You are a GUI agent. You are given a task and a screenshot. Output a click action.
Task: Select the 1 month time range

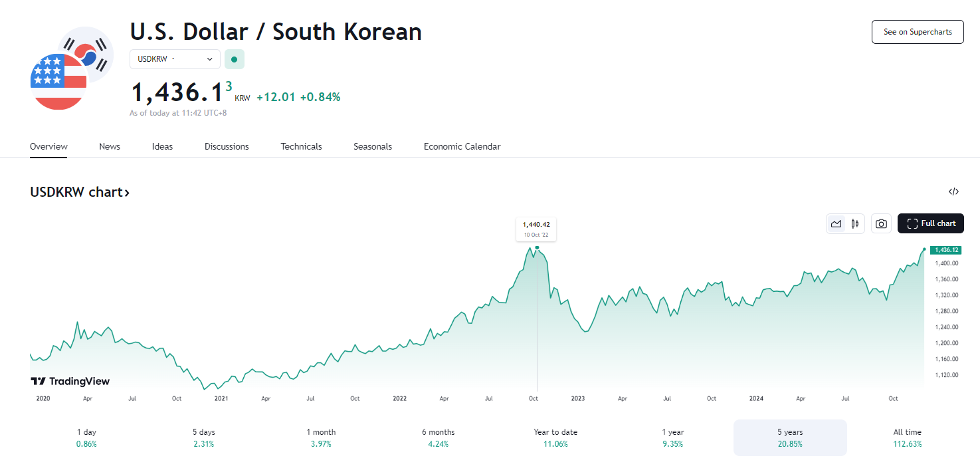point(321,437)
